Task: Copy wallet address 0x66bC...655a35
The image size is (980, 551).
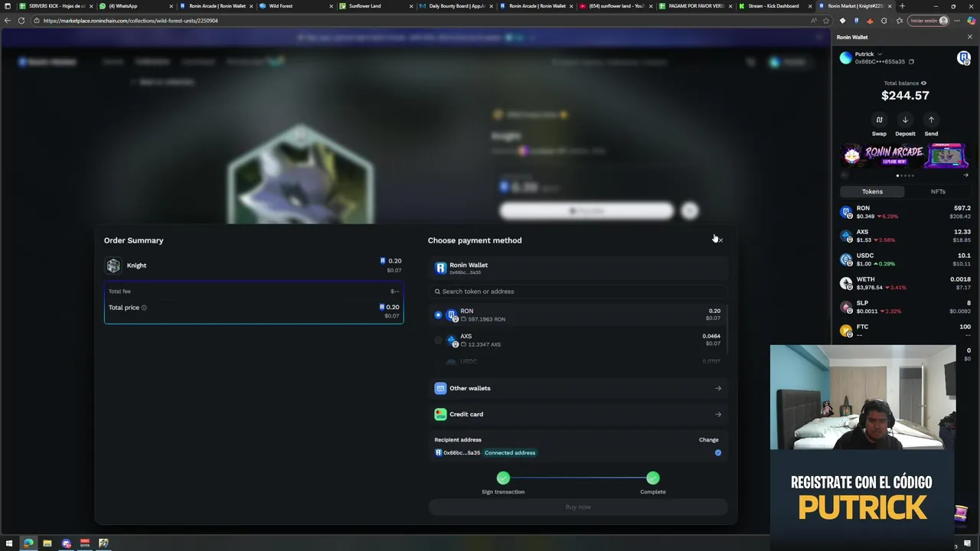Action: coord(911,61)
